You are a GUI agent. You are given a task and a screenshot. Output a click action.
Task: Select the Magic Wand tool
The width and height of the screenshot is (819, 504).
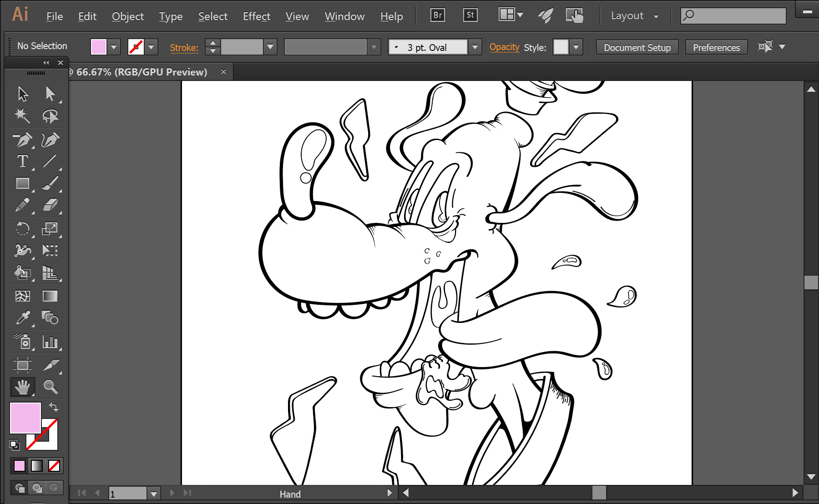pos(23,116)
